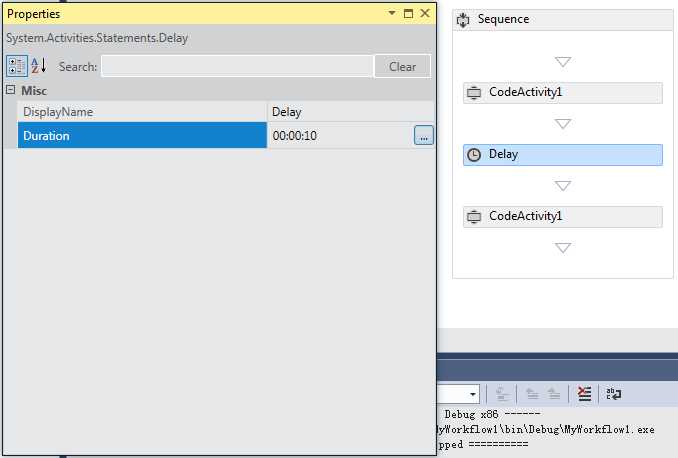Select the Duration property

(142, 135)
